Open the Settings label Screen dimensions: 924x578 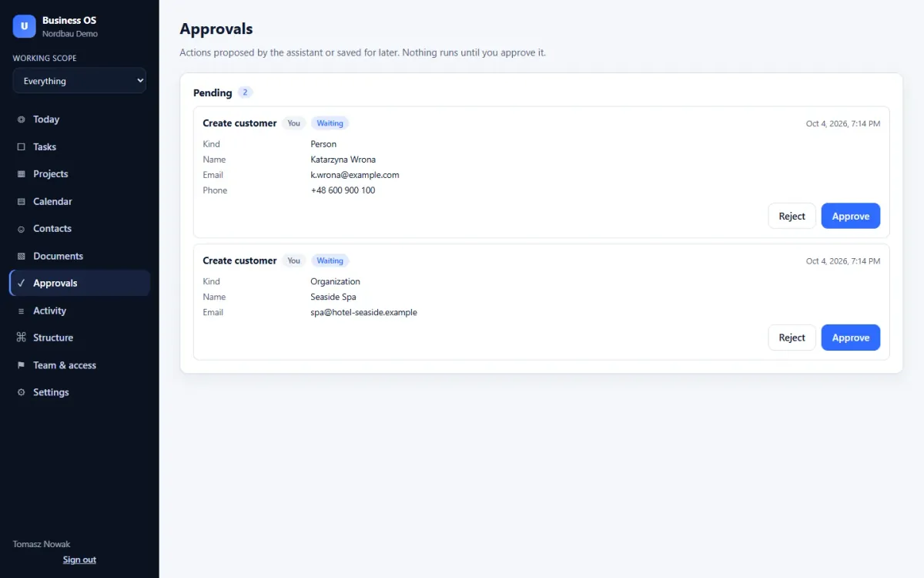pos(51,392)
